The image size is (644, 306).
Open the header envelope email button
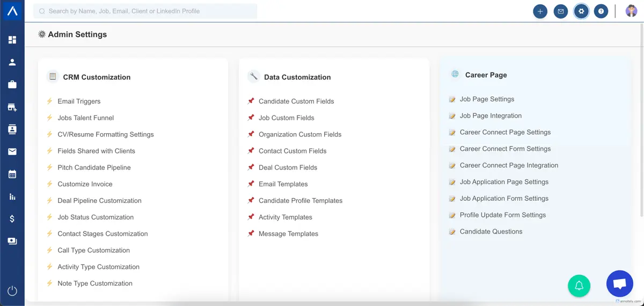(560, 11)
